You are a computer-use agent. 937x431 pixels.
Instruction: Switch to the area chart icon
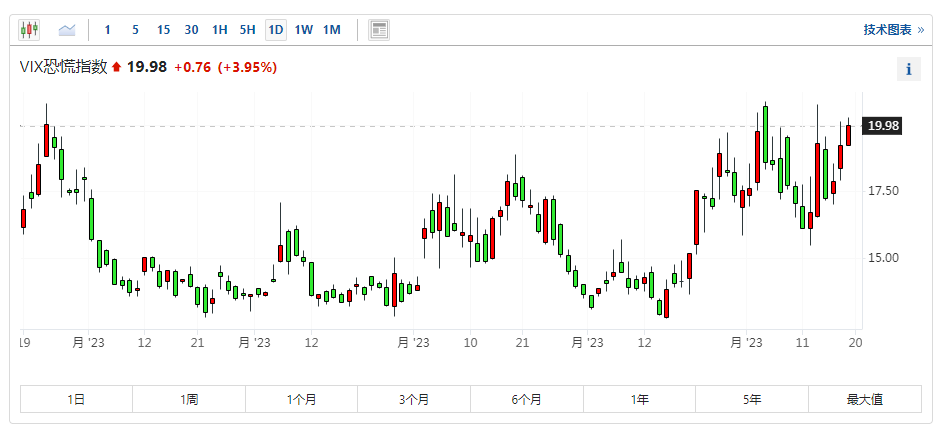coord(67,30)
